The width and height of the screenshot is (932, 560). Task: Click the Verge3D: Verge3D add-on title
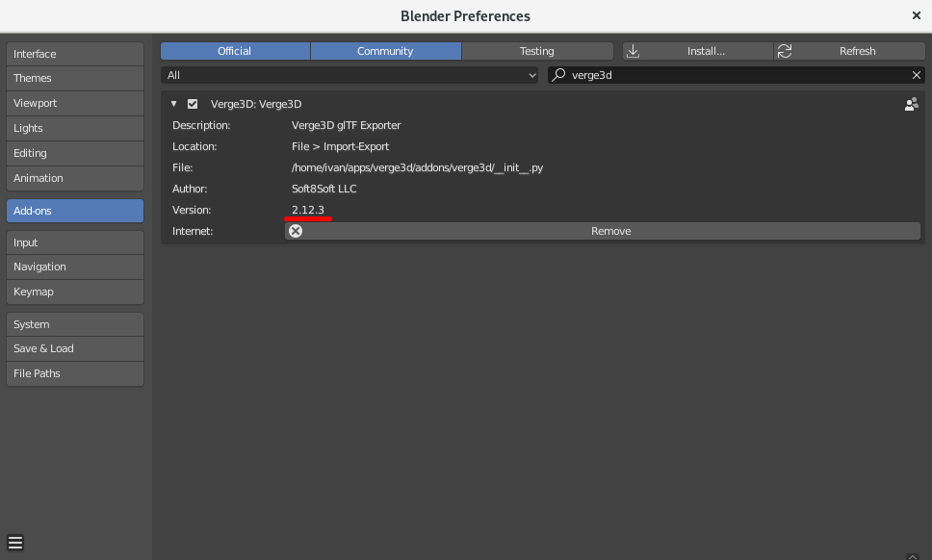point(256,104)
